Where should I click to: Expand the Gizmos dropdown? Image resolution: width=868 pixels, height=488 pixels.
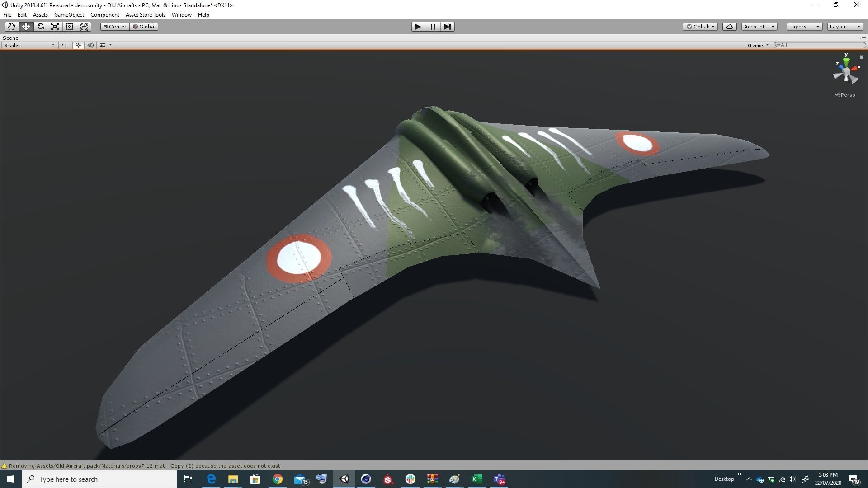click(x=758, y=45)
